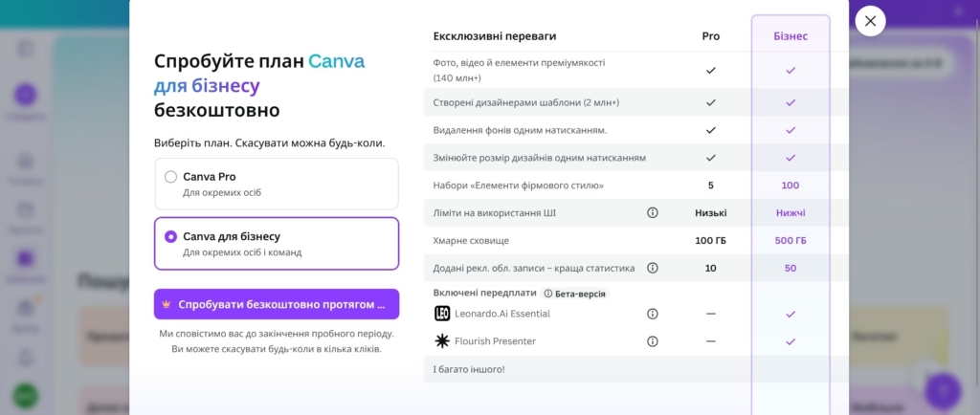
Task: Click the value 5 for Набори елементи
Action: [x=711, y=186]
